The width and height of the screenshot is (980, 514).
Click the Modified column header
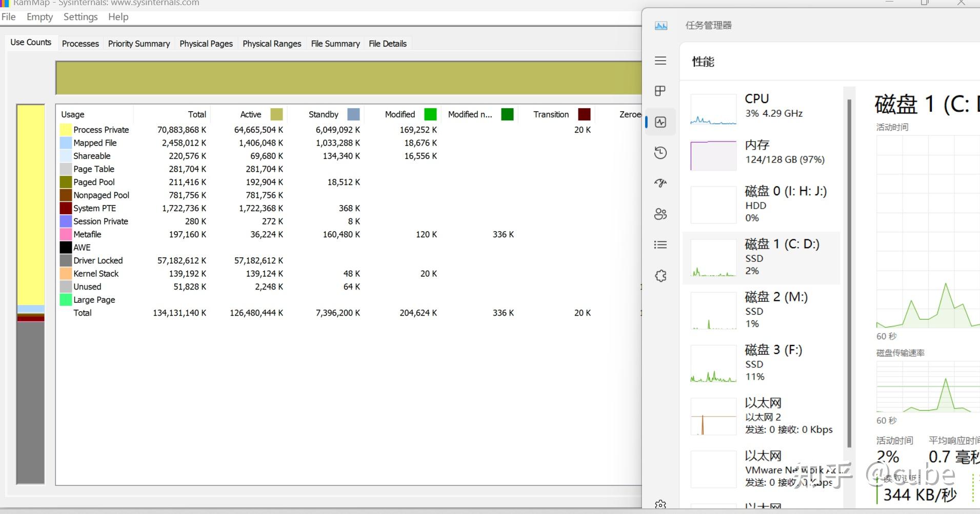click(403, 114)
